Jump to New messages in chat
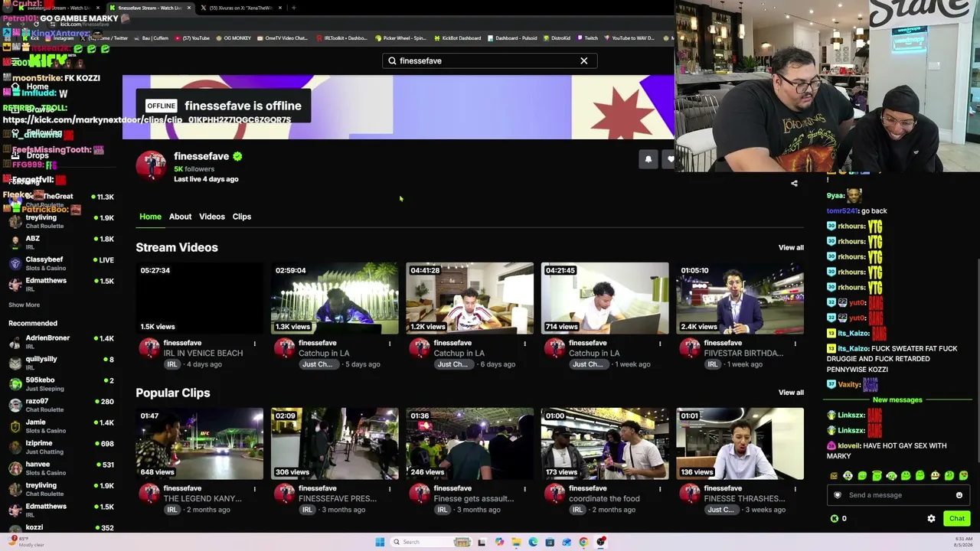Viewport: 980px width, 551px height. pos(897,400)
